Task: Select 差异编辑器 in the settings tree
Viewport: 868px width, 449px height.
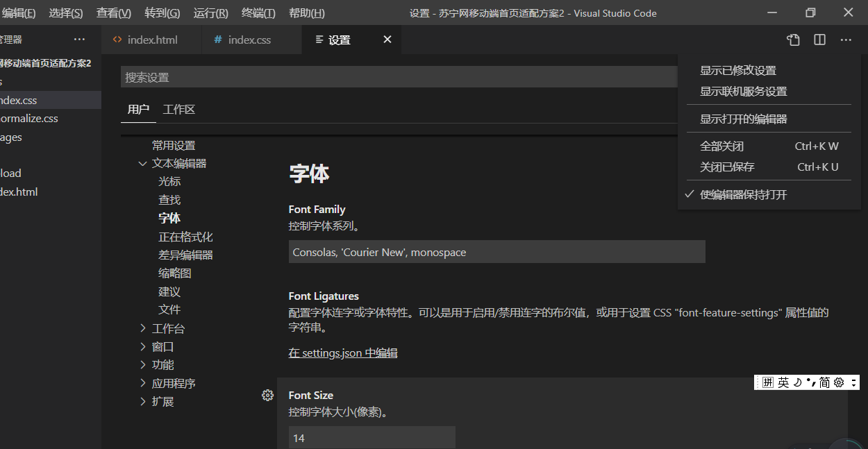Action: pyautogui.click(x=185, y=255)
